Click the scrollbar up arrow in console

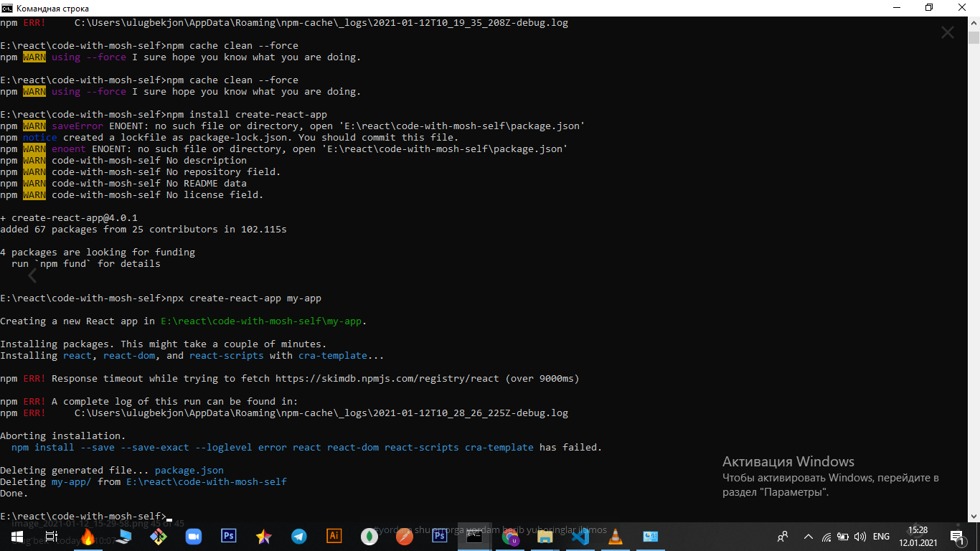click(974, 22)
